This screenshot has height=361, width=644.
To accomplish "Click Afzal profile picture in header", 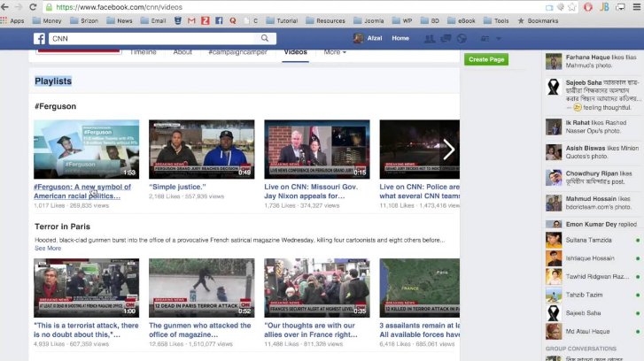I will (x=358, y=38).
